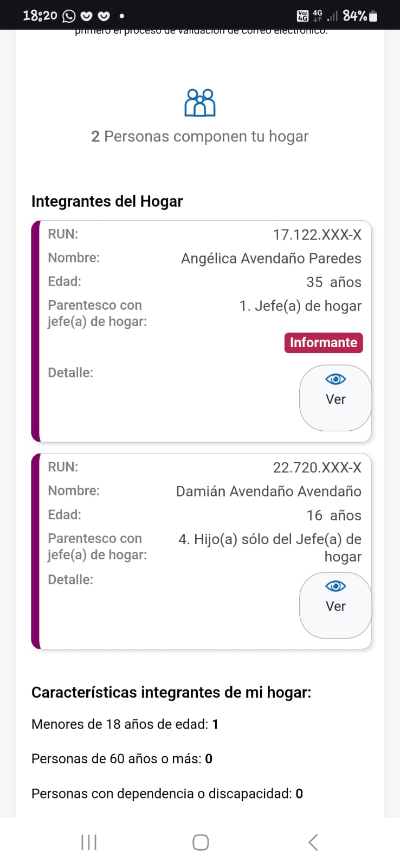Image resolution: width=400 pixels, height=868 pixels.
Task: Click the household people group icon
Action: point(200,103)
